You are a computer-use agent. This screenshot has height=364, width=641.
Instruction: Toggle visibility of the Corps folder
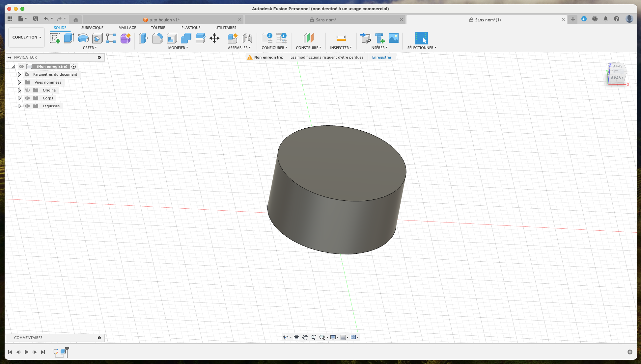[27, 98]
